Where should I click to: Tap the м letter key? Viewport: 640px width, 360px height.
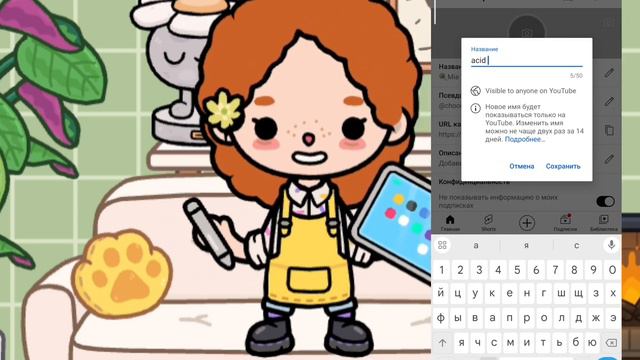(x=510, y=342)
